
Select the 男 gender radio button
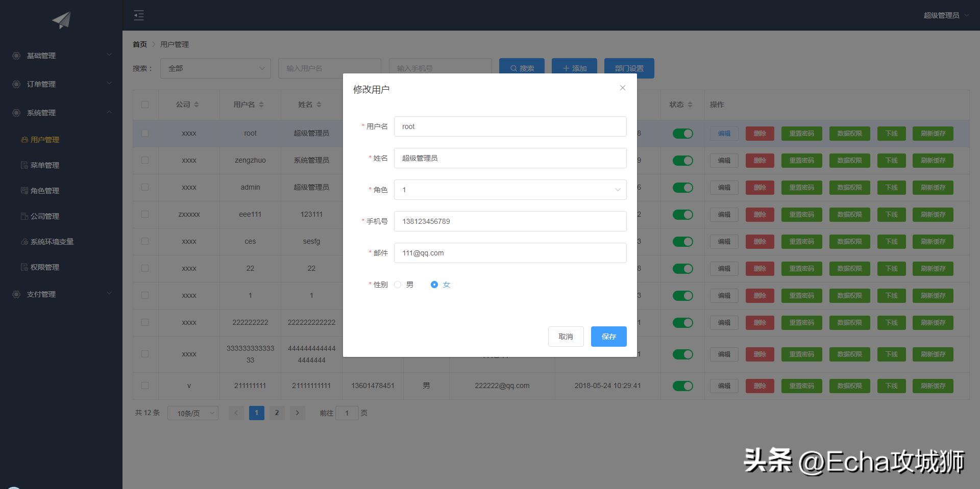pos(398,285)
